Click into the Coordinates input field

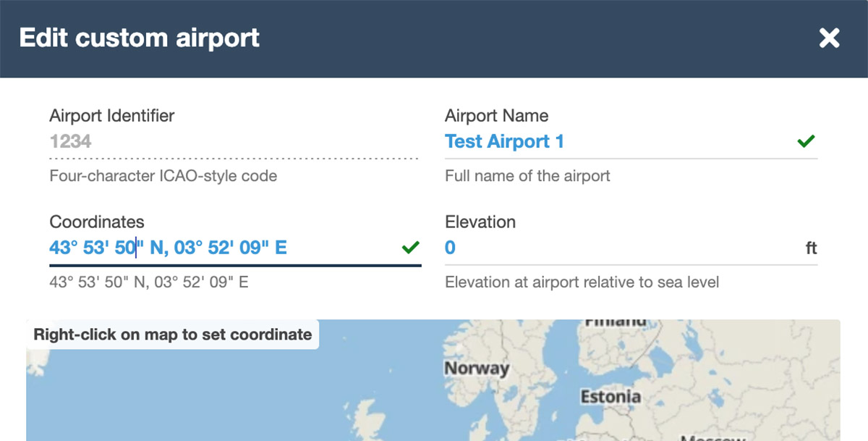pos(217,248)
